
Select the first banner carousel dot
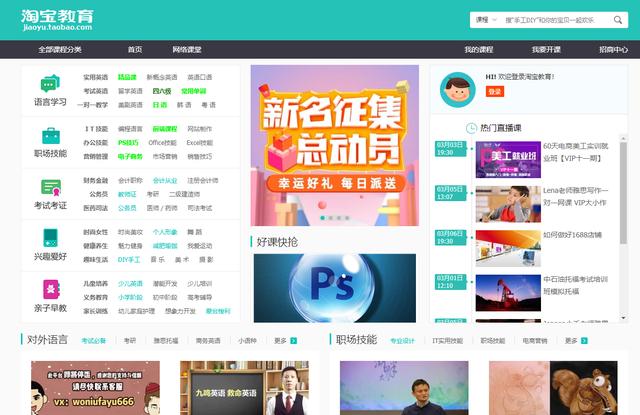pyautogui.click(x=323, y=218)
